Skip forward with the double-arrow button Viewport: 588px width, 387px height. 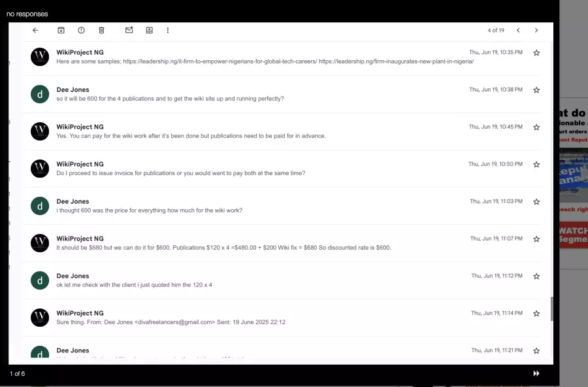(536, 373)
